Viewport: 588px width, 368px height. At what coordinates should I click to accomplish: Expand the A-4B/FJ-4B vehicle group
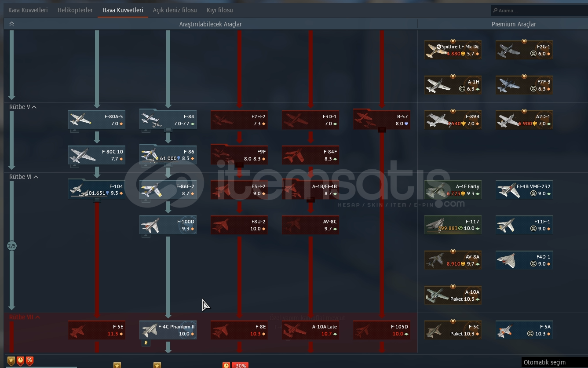point(310,200)
